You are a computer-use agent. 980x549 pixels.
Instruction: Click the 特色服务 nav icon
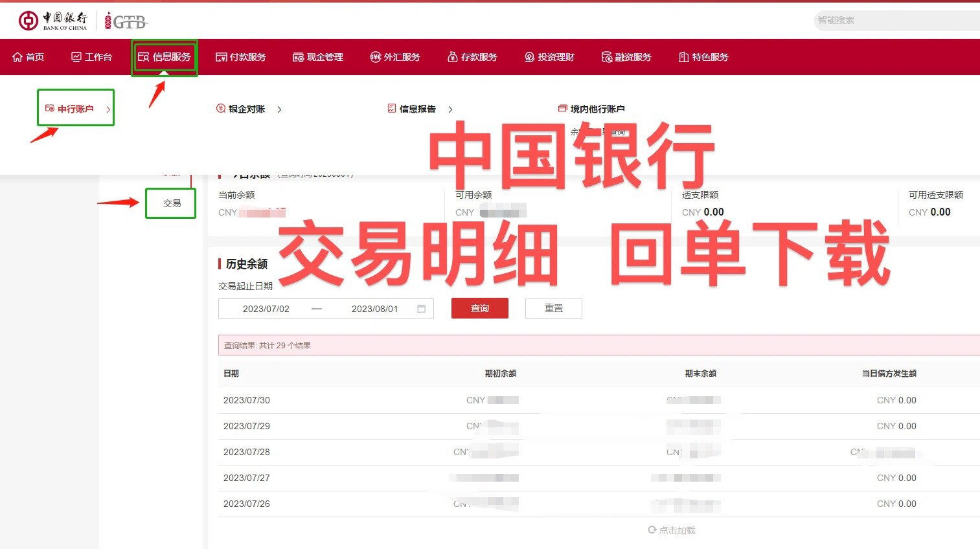point(683,57)
